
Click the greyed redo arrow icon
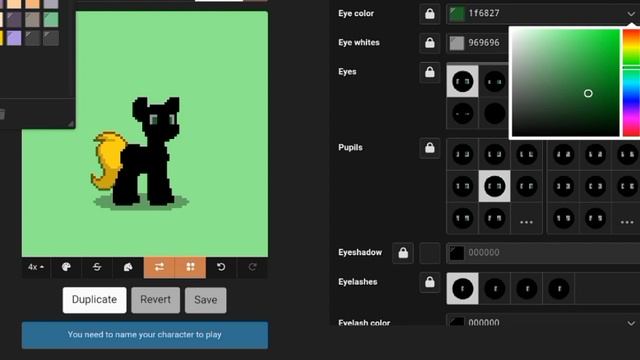[253, 267]
